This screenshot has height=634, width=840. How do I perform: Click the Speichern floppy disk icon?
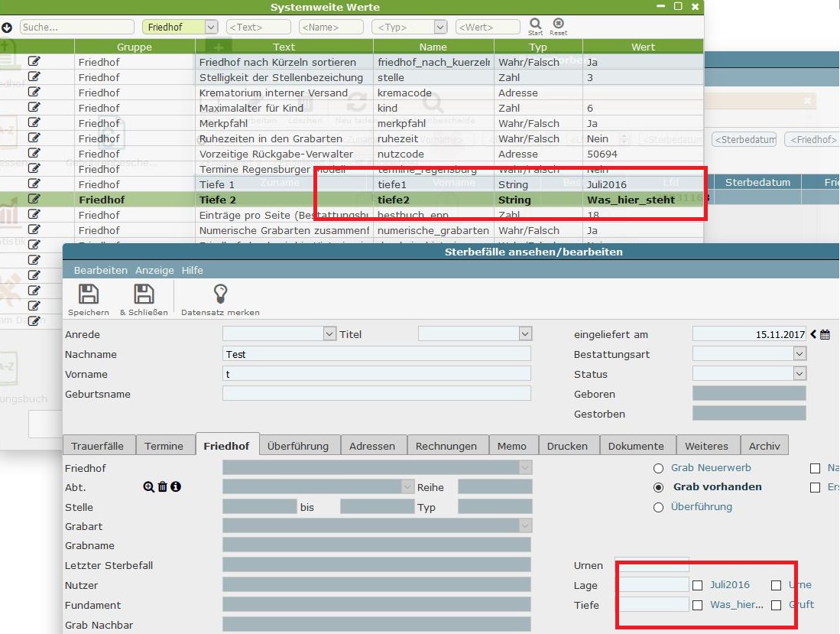pos(89,294)
